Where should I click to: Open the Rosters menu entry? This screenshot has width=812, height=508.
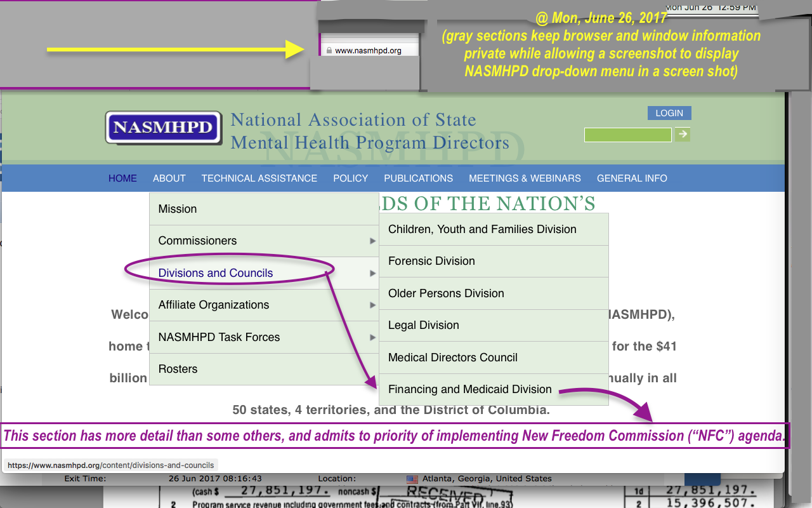(x=178, y=369)
